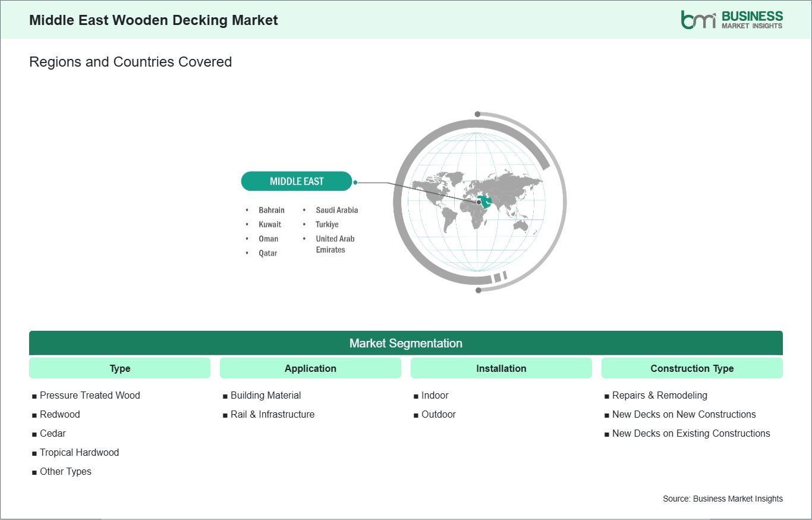Screen dimensions: 812x520
Task: Select the Installation segment heading
Action: pyautogui.click(x=501, y=368)
